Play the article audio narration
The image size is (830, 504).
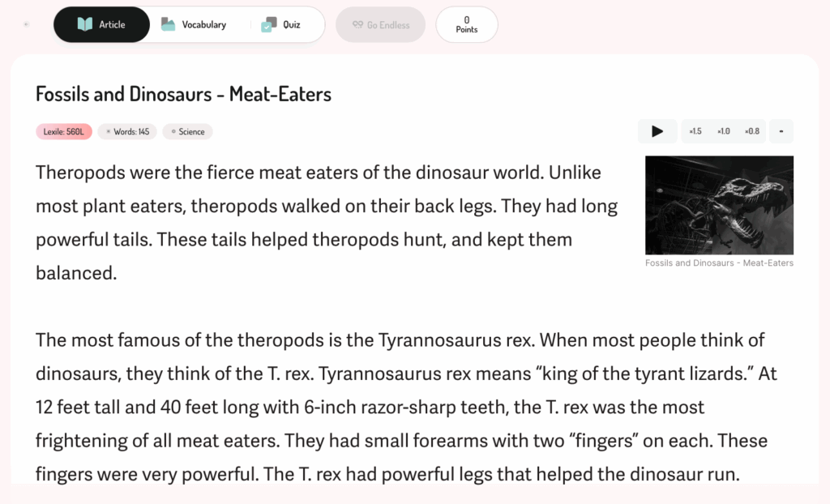pos(657,131)
